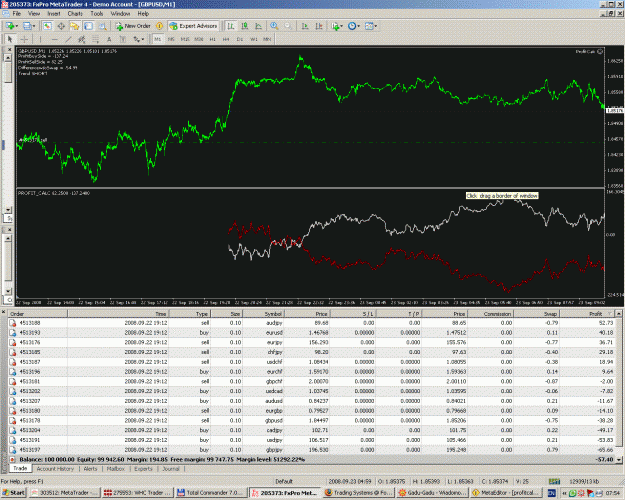Switch to the Alerts tab

tap(90, 469)
